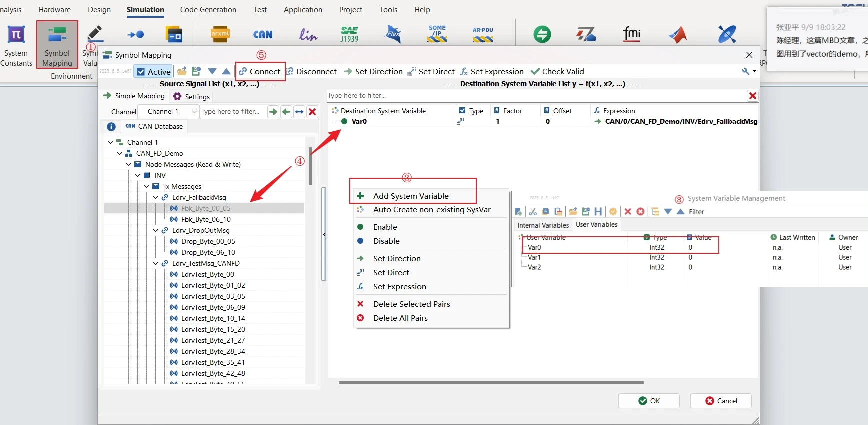
Task: Collapse the Tx Messages node
Action: [x=146, y=186]
